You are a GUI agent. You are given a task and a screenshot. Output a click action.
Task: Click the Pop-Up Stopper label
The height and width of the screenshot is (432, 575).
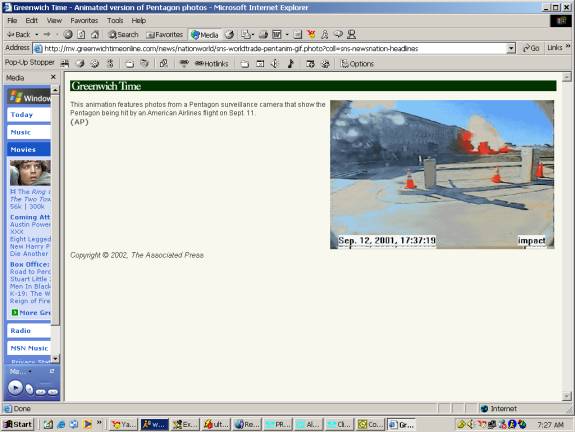click(30, 62)
